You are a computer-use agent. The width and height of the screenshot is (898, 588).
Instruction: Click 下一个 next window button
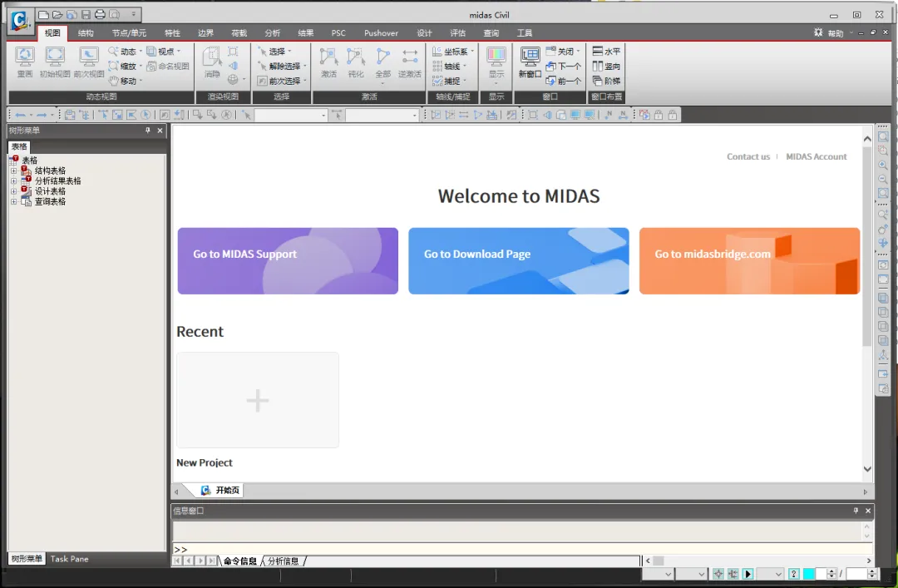564,66
